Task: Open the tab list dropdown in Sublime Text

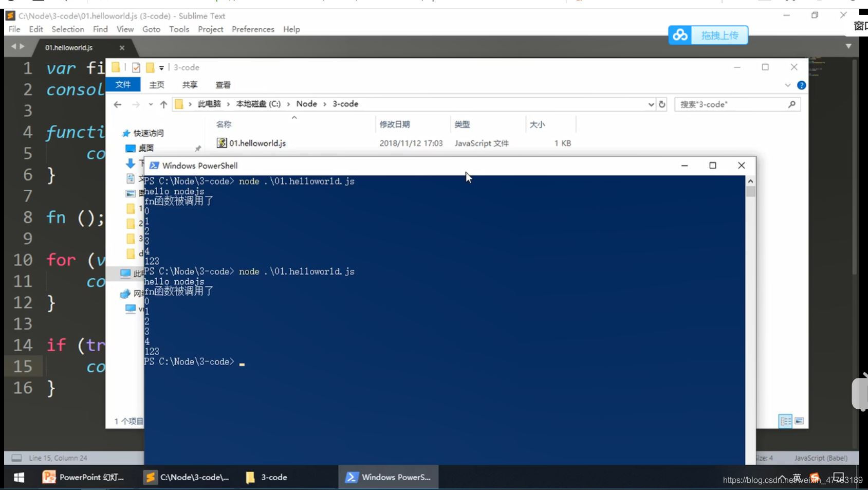Action: point(848,46)
